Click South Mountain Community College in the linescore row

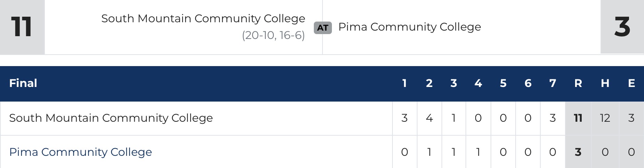(x=111, y=118)
